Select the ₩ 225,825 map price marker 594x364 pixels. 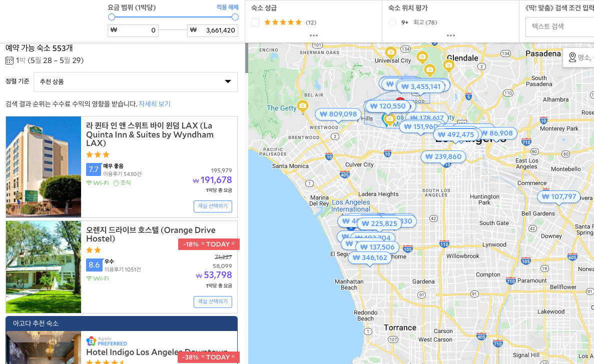point(380,223)
